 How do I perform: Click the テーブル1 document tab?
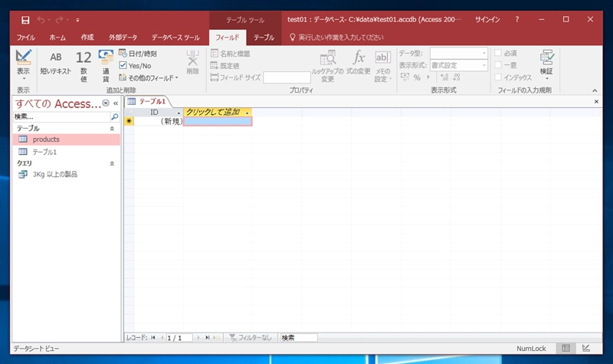click(x=147, y=102)
